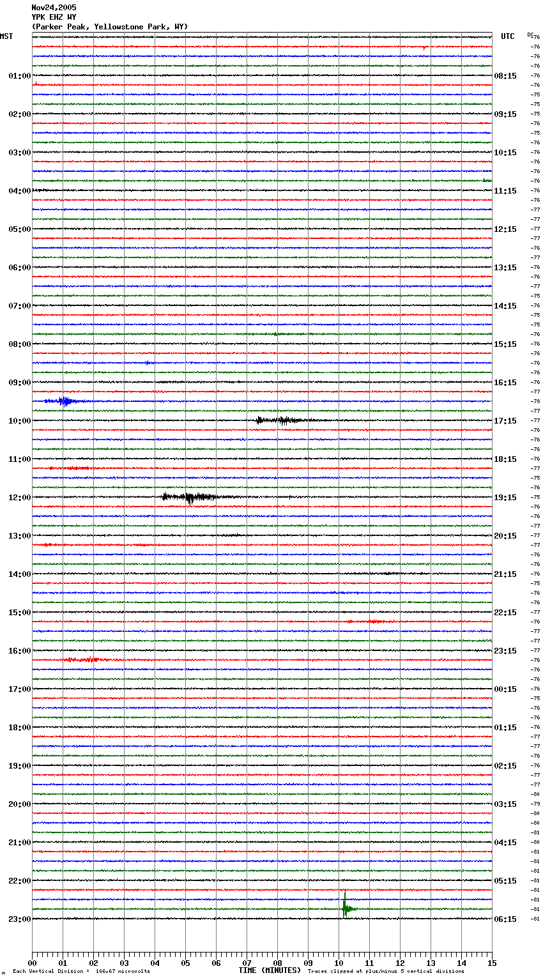Screen dimensions: 543x980
Task: Select the MST time label '21:00'
Action: coord(20,843)
